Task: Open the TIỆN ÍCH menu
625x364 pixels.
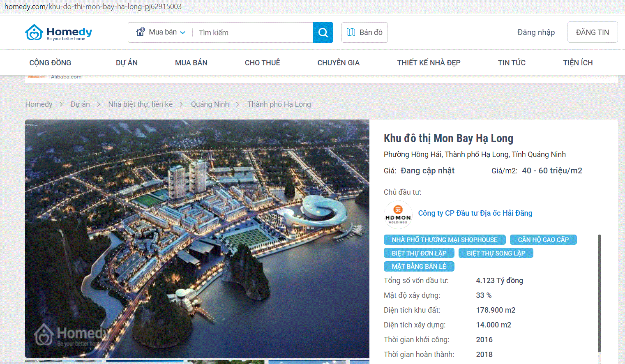Action: (578, 63)
